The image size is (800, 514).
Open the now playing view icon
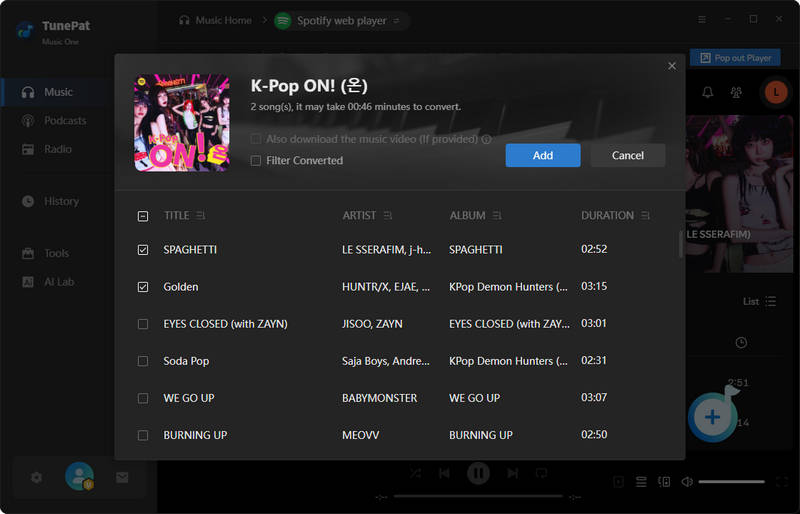coord(618,481)
